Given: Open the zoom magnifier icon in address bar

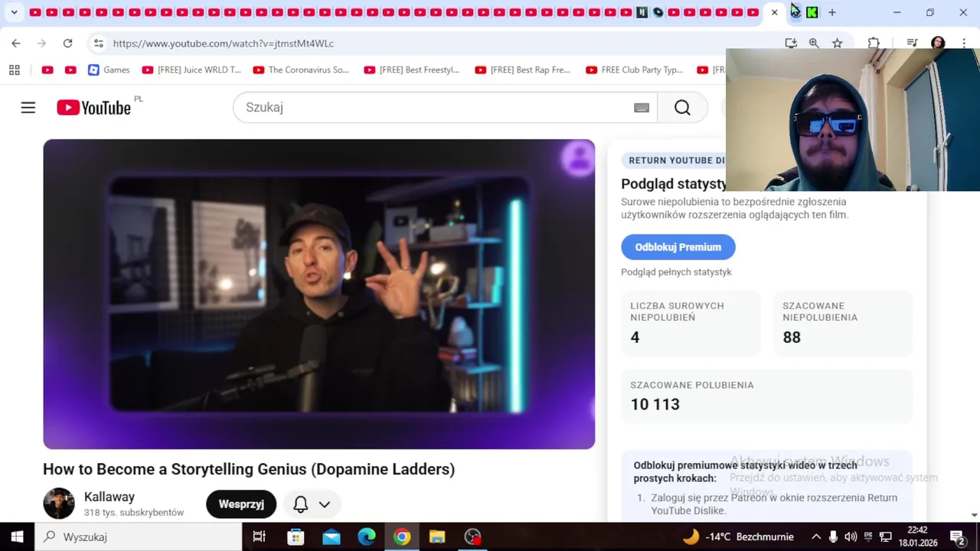Looking at the screenshot, I should (x=814, y=44).
